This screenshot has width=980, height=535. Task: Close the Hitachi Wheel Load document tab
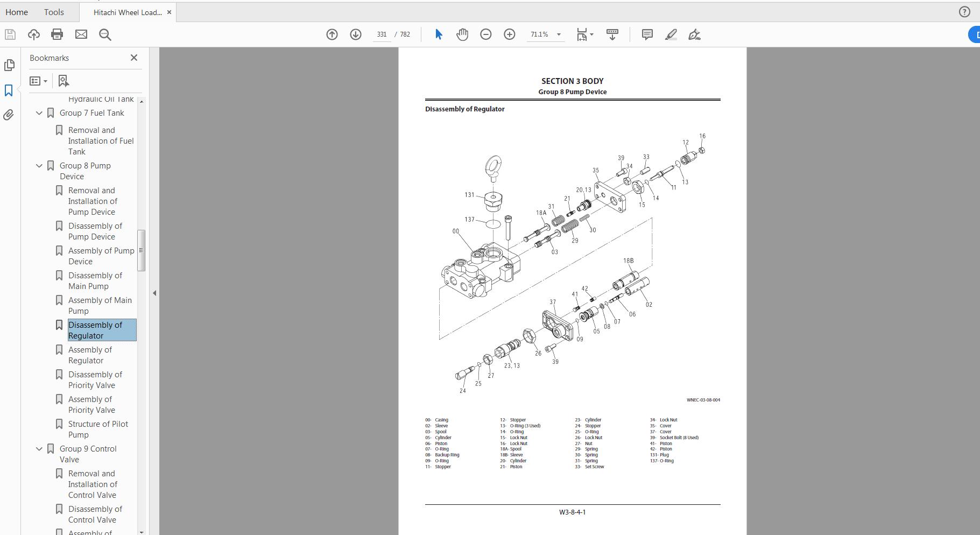(169, 12)
